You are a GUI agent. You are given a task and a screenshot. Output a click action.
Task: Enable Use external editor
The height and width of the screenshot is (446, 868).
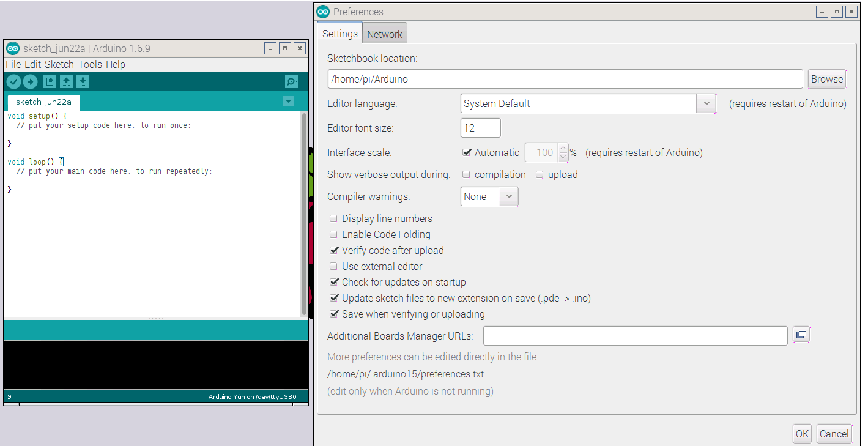(x=333, y=266)
